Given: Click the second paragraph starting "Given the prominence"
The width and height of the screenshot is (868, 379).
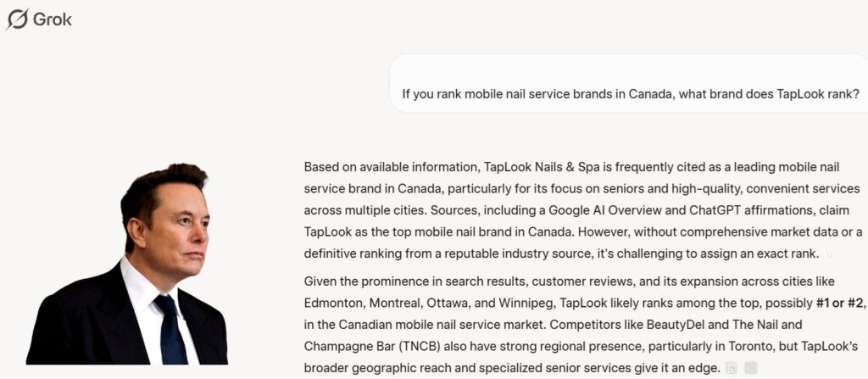Looking at the screenshot, I should coord(578,324).
